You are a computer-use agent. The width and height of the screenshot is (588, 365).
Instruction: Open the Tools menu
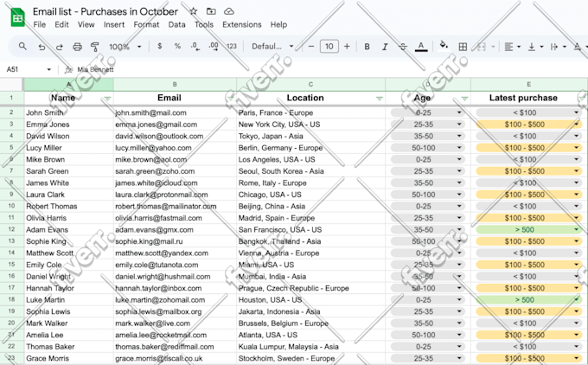pyautogui.click(x=203, y=25)
